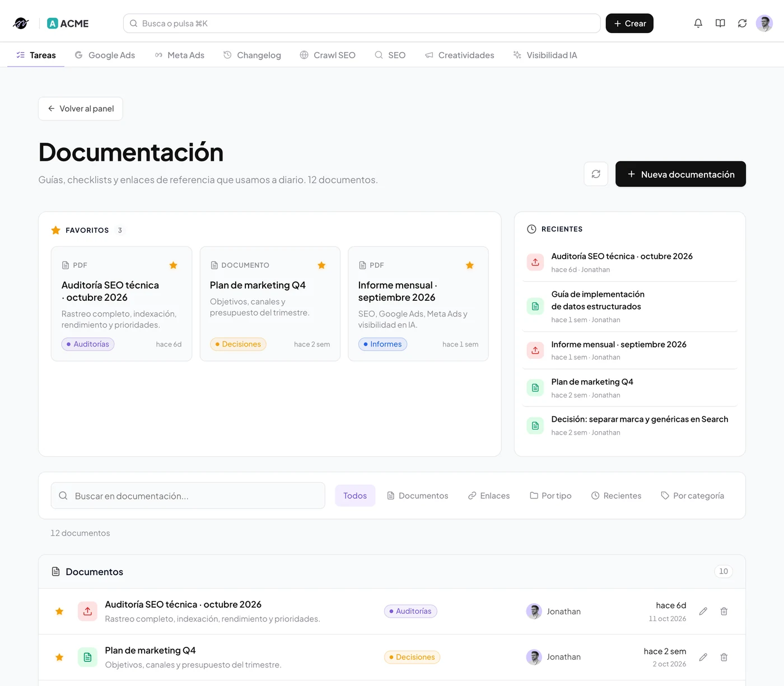Click the Crear button

click(x=629, y=24)
